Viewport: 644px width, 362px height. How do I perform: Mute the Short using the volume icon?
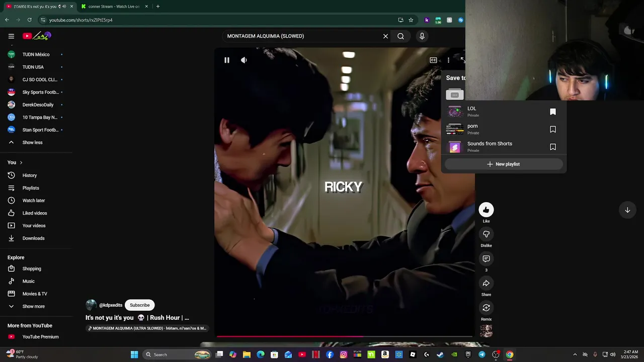tap(244, 60)
